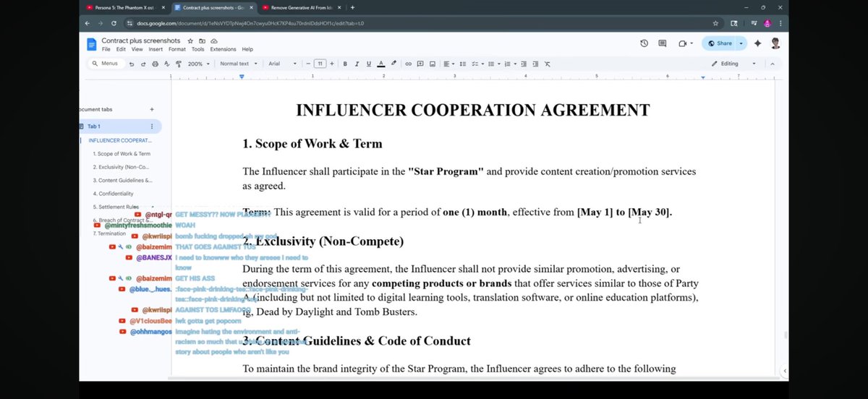
Task: Add a comment with the toolbar icon
Action: click(420, 64)
